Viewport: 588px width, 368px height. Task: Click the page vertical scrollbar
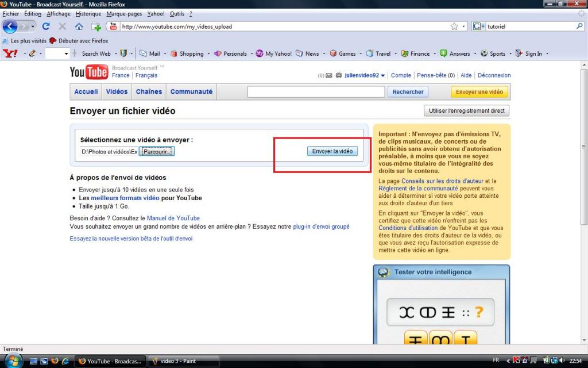point(584,147)
